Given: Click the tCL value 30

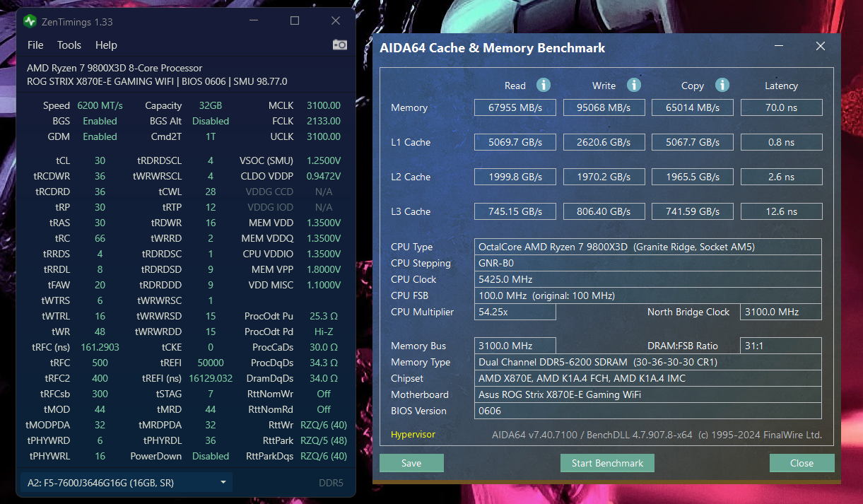Looking at the screenshot, I should (100, 160).
